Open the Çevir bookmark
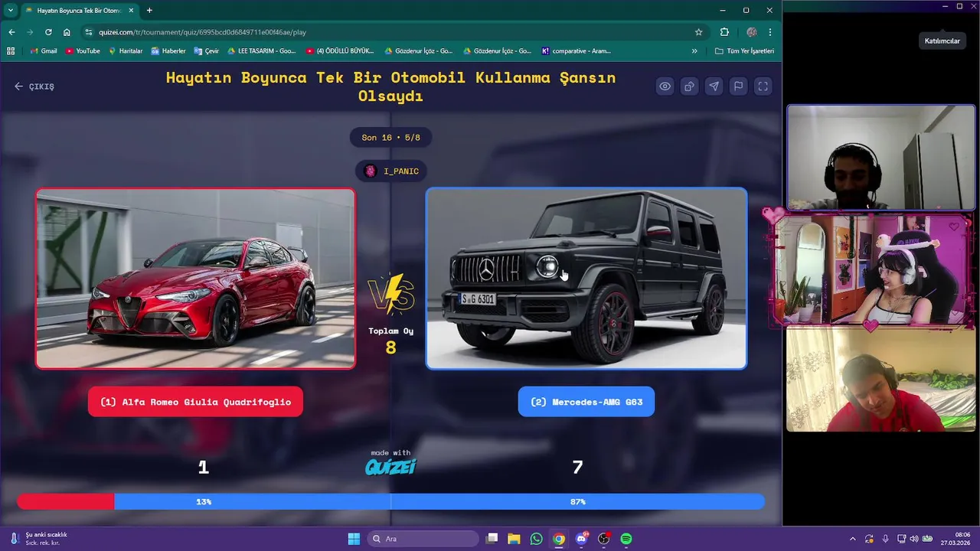Screen dimensions: 980x551 (207, 51)
